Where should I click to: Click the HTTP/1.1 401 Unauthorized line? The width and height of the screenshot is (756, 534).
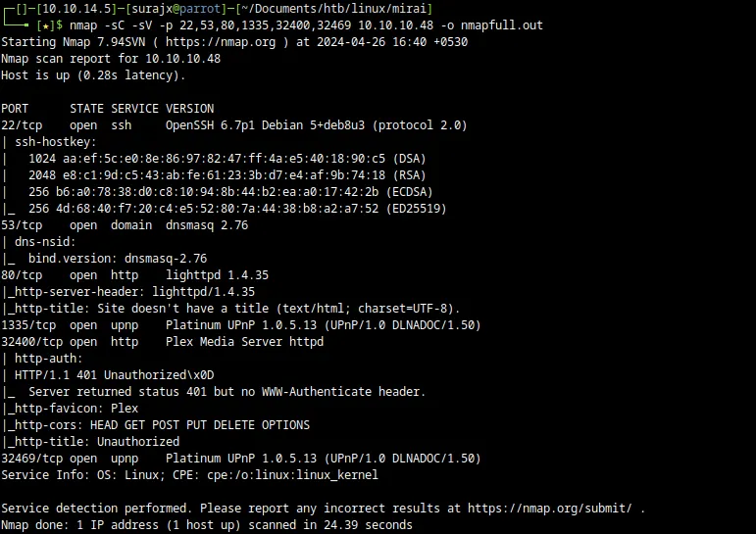point(117,375)
